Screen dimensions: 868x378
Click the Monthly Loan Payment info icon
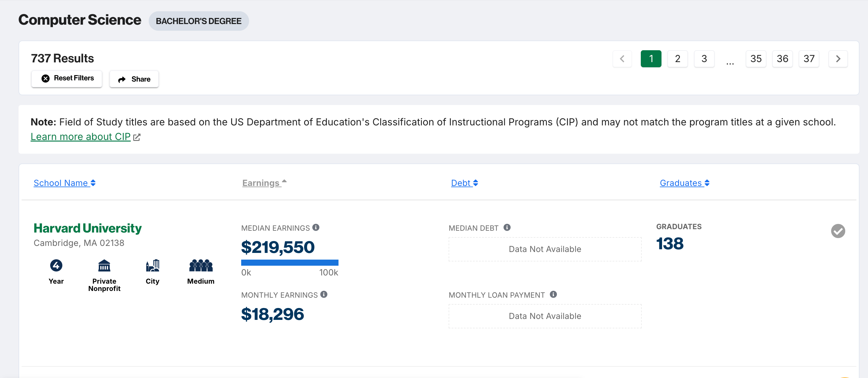pos(553,294)
